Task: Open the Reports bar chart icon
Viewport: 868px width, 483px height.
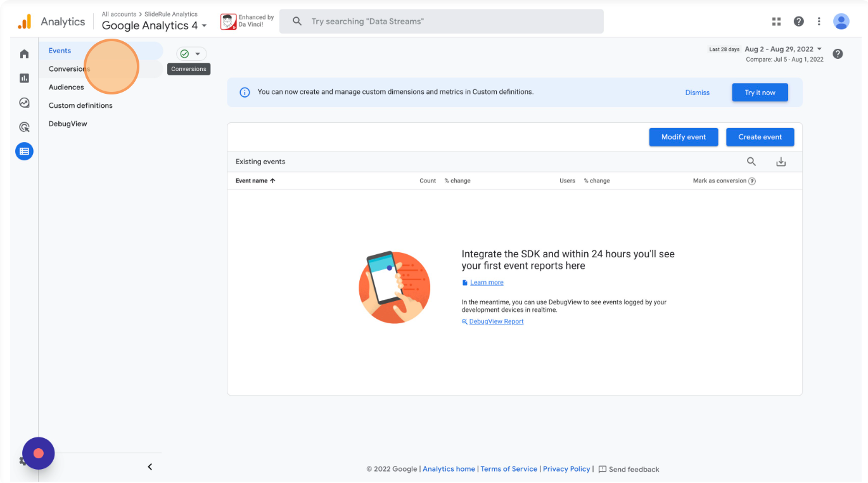Action: click(x=24, y=78)
